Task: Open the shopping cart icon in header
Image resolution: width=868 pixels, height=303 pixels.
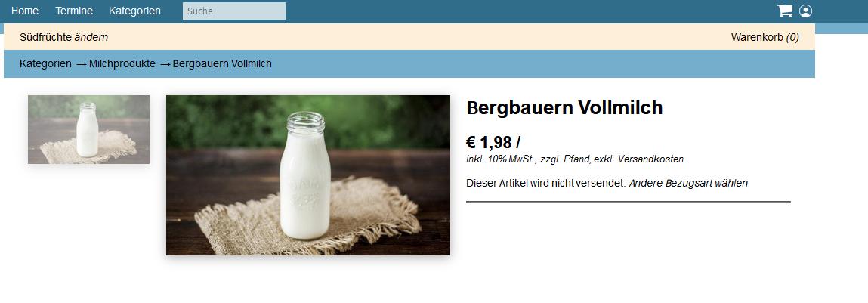Action: (x=784, y=11)
